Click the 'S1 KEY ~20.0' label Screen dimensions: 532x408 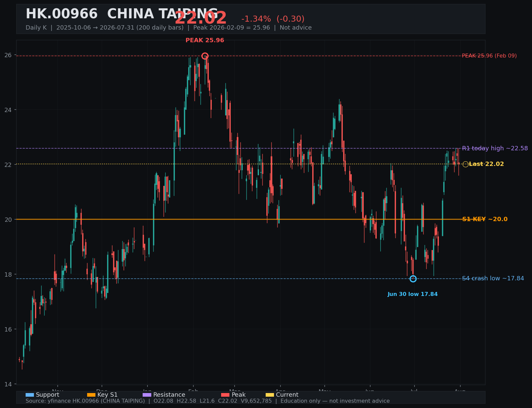[x=485, y=219]
